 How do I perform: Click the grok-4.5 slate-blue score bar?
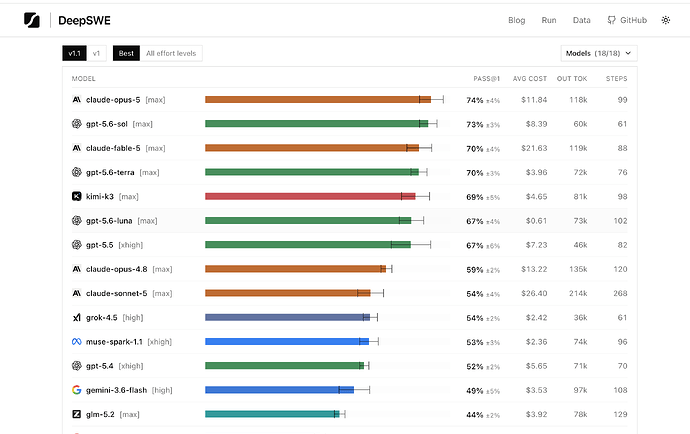pyautogui.click(x=287, y=317)
